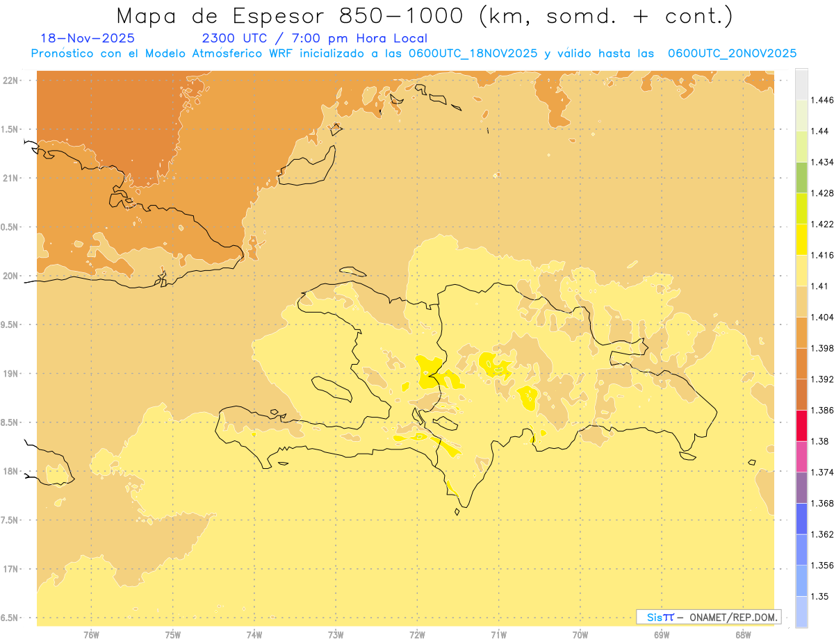The height and width of the screenshot is (644, 834).
Task: Click the '75W' longitude label
Action: click(x=173, y=635)
